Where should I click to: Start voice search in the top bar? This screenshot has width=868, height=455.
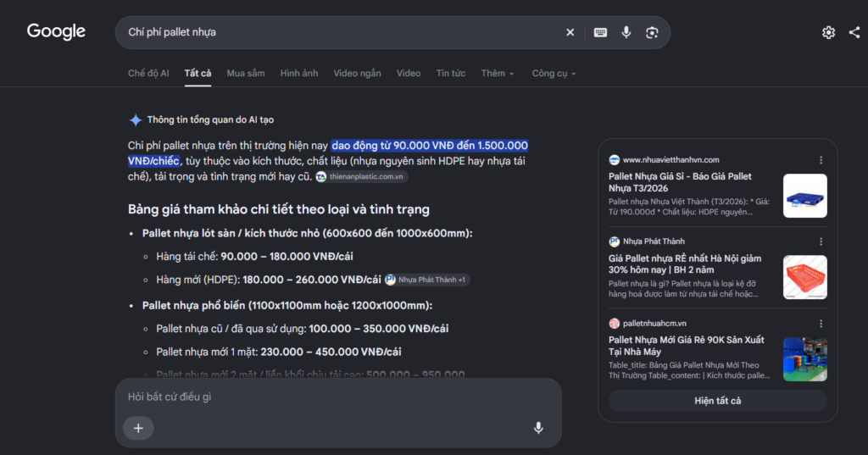coord(626,32)
